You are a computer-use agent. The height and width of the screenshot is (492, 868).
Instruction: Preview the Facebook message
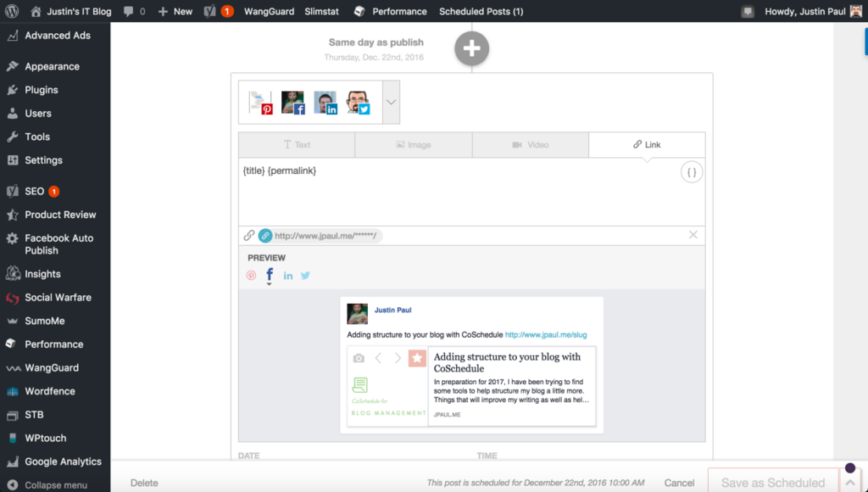pyautogui.click(x=270, y=275)
